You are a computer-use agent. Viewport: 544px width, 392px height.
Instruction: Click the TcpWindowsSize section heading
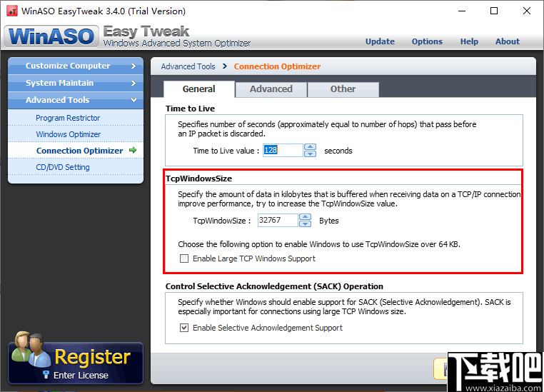pyautogui.click(x=198, y=179)
